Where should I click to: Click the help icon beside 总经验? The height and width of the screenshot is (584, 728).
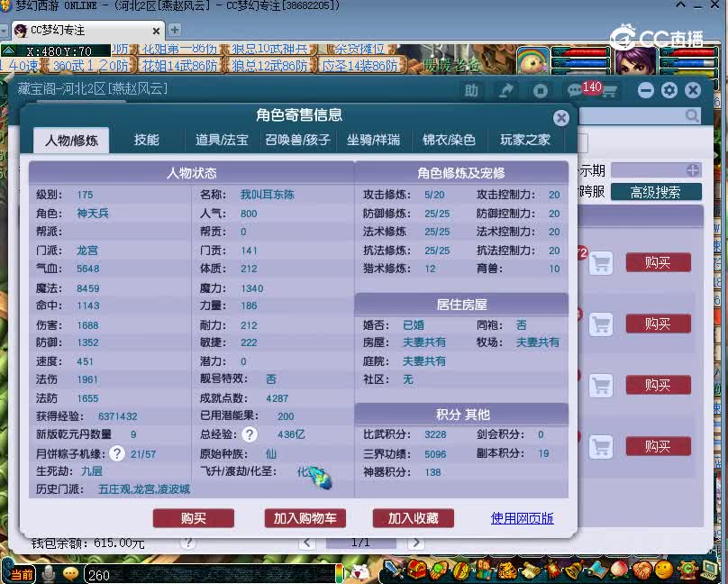point(250,434)
